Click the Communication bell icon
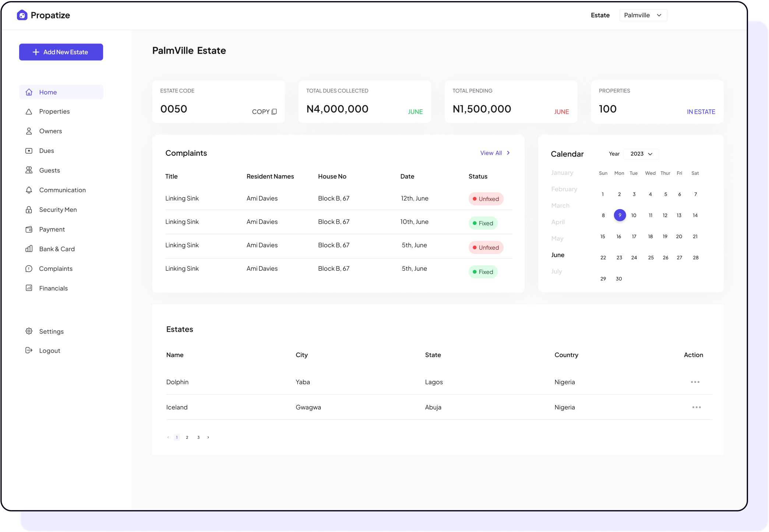769x532 pixels. click(x=29, y=190)
